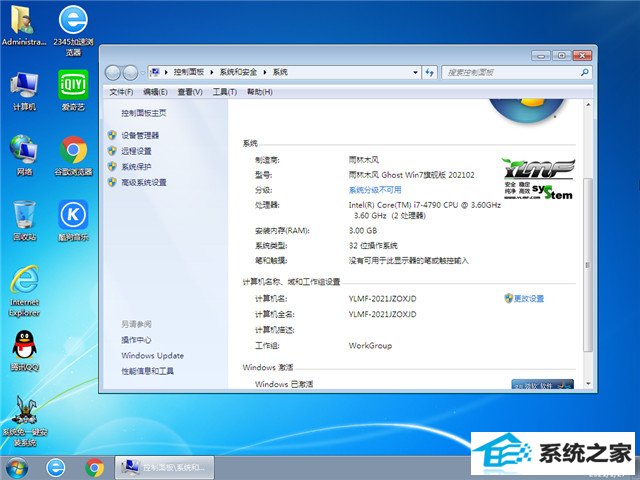Open 远程设置 link
The width and height of the screenshot is (640, 480).
point(136,151)
